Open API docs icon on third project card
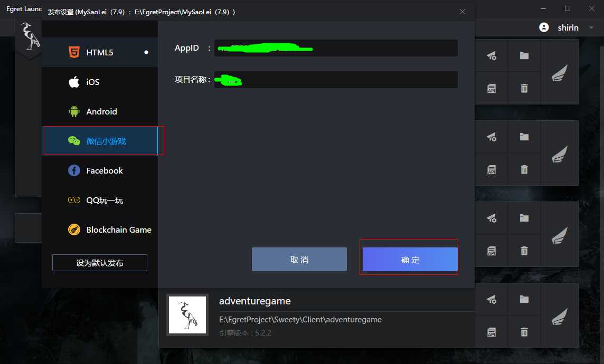Viewport: 604px width, 364px height. click(492, 251)
